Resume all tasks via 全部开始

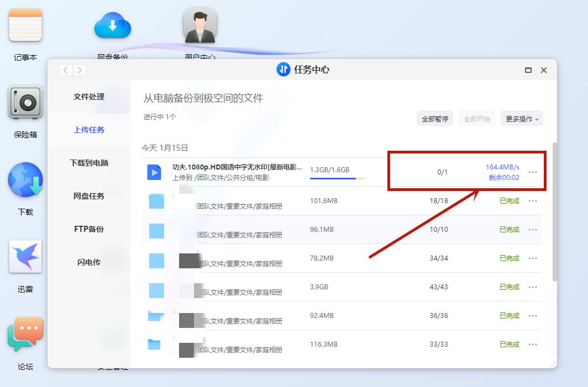[476, 118]
